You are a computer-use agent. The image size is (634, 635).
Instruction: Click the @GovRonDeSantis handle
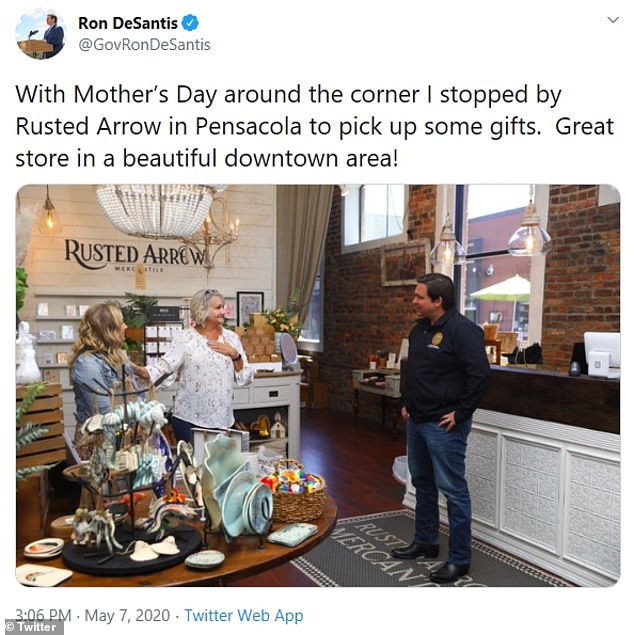point(144,45)
